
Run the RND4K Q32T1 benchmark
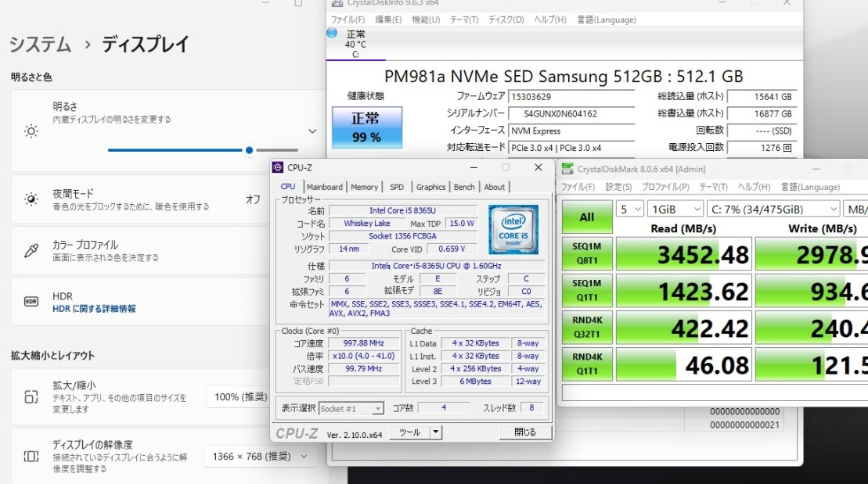[586, 327]
